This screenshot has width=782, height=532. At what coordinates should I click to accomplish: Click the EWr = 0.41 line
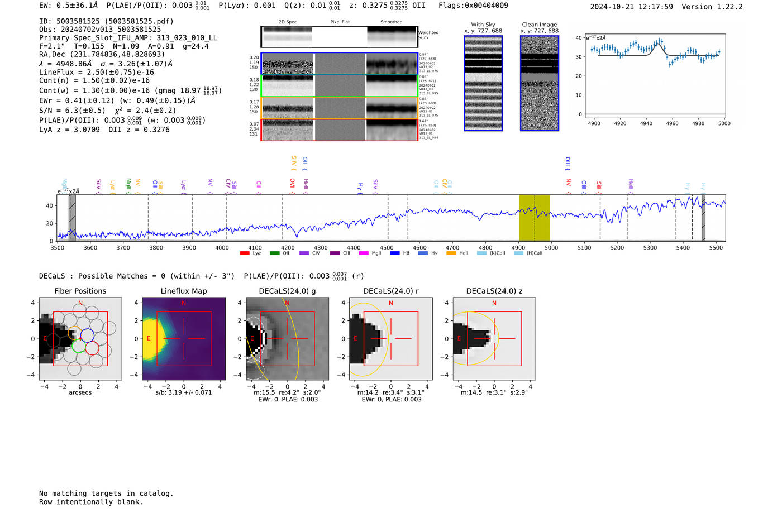(x=117, y=100)
